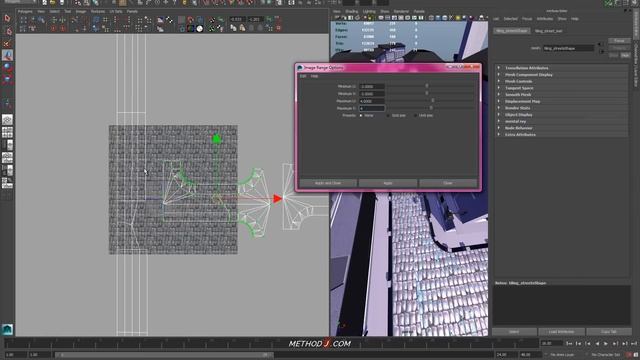The height and width of the screenshot is (360, 640).
Task: Click Maximum V input field
Action: (372, 108)
